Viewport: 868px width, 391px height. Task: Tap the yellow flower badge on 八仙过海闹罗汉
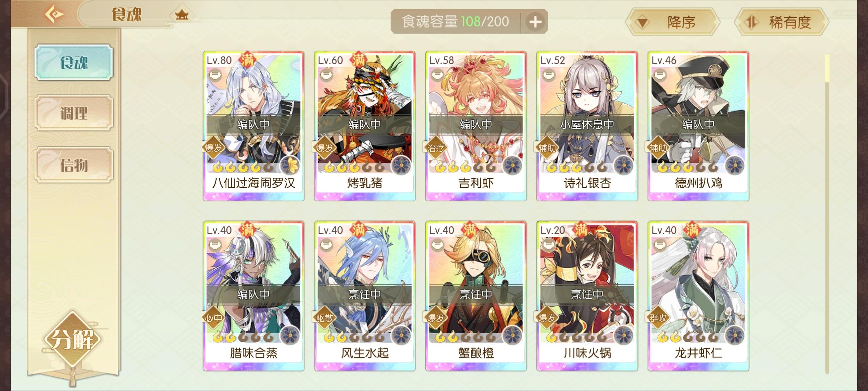coord(290,166)
